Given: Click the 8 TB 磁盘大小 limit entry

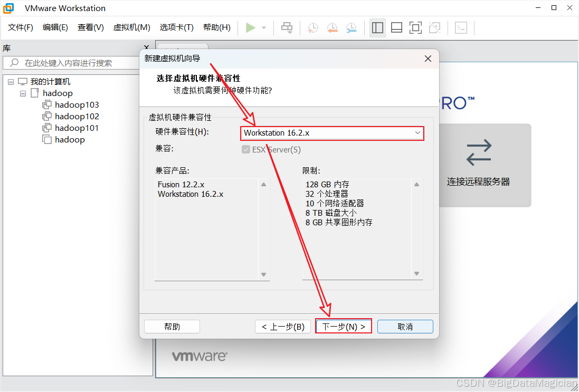Looking at the screenshot, I should 331,213.
